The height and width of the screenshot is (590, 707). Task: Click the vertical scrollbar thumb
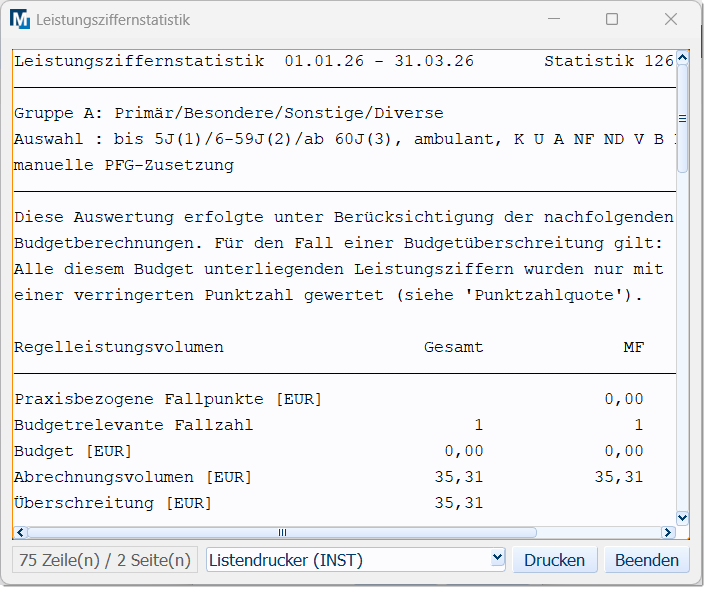(685, 119)
